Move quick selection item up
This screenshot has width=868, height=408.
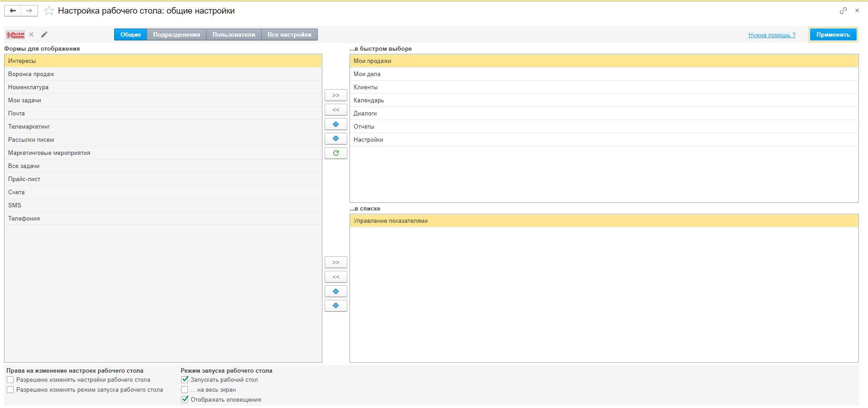(x=336, y=124)
